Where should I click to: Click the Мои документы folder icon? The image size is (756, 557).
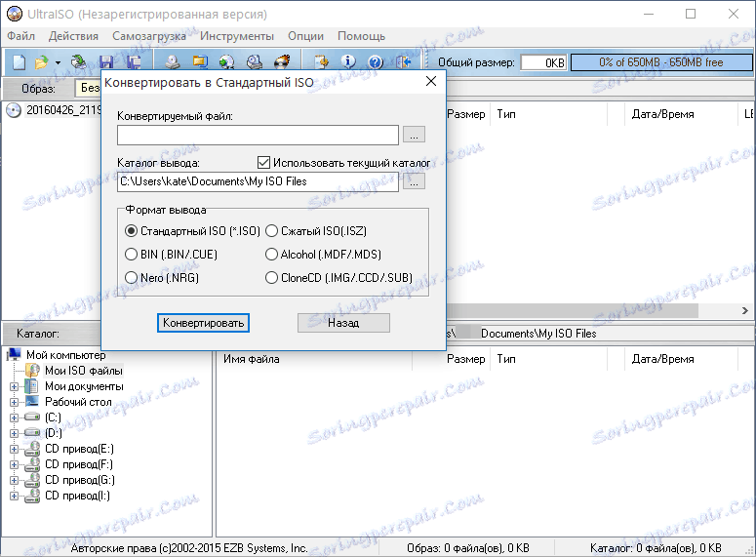click(x=32, y=385)
